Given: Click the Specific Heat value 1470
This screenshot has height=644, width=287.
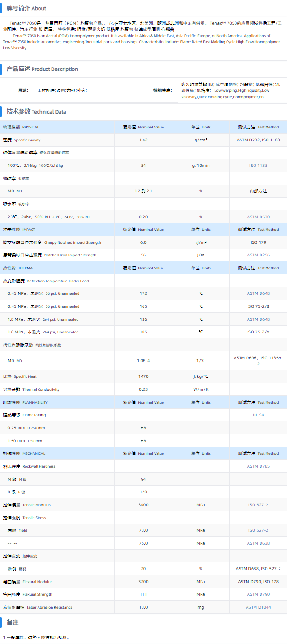Looking at the screenshot, I should [143, 376].
